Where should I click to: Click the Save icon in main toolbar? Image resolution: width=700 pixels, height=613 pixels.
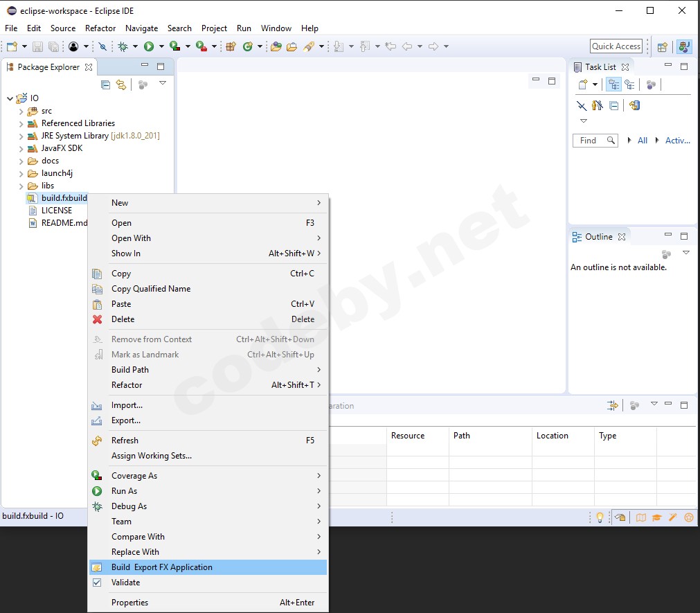(37, 46)
